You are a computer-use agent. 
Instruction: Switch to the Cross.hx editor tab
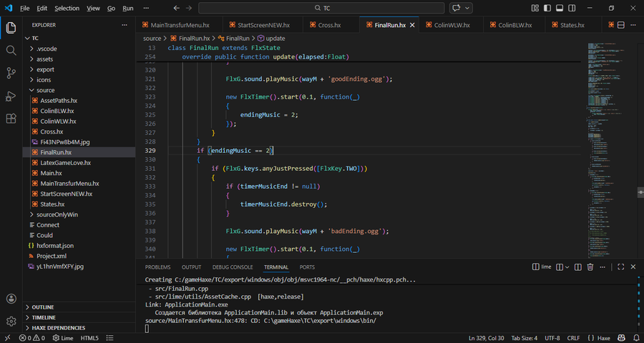(328, 25)
